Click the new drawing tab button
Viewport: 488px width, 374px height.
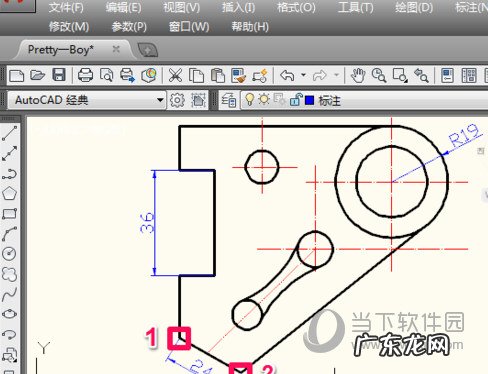click(148, 50)
